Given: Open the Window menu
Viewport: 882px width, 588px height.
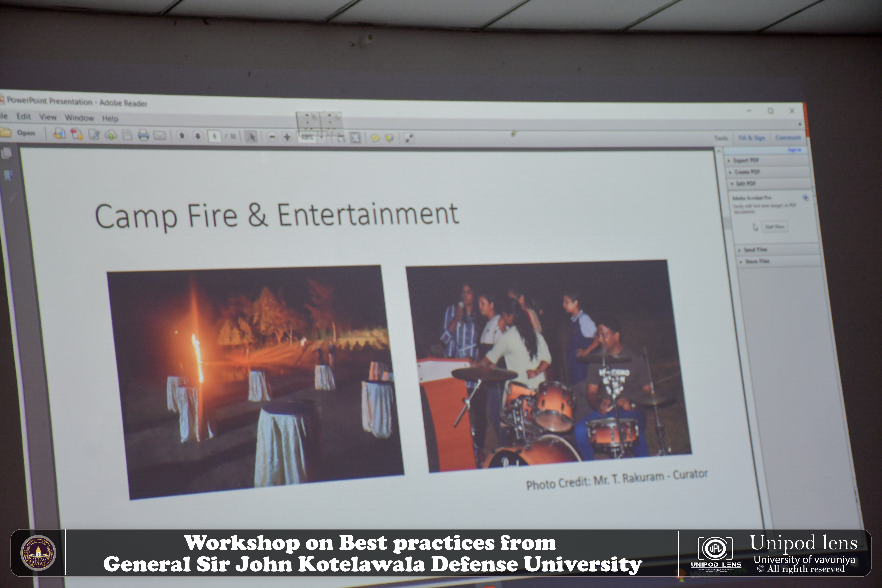Looking at the screenshot, I should 79,118.
